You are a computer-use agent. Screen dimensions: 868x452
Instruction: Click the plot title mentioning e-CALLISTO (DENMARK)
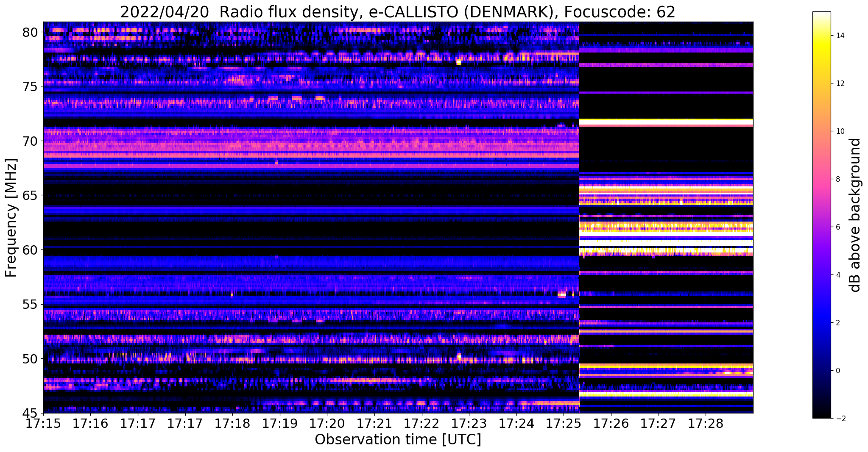[397, 11]
